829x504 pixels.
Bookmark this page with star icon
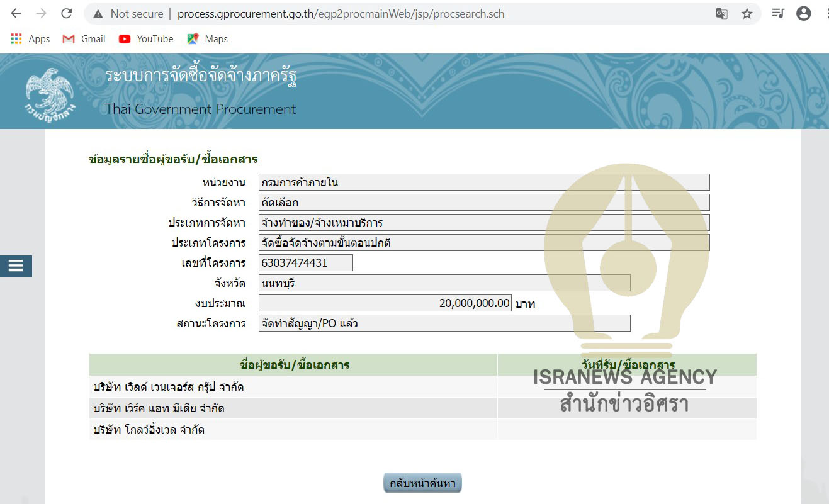(x=747, y=14)
